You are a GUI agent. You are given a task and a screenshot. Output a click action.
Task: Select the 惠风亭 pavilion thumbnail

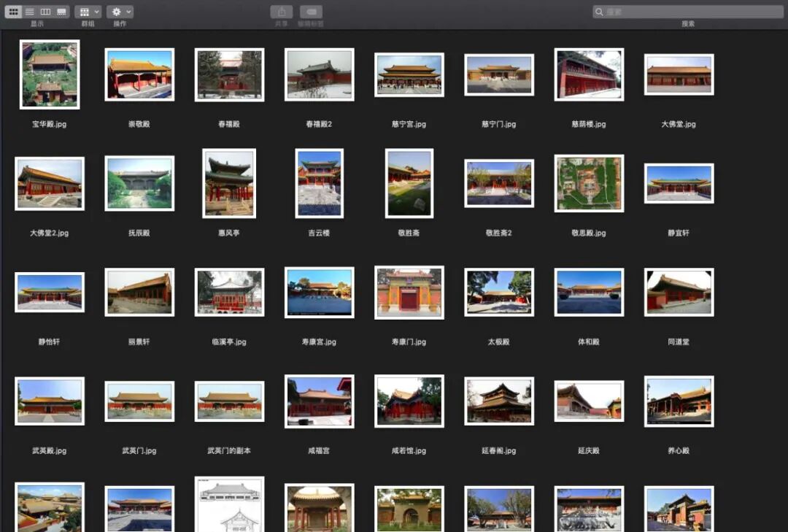pos(229,183)
